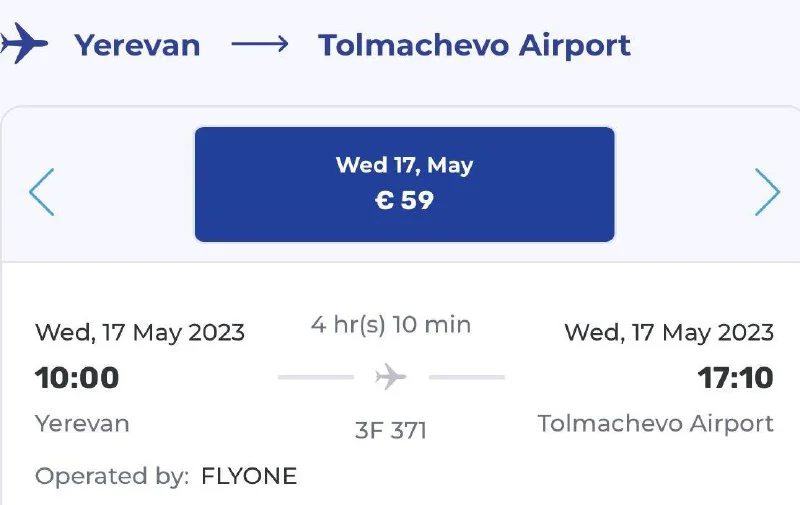800x505 pixels.
Task: Click the € 59 price in date tab
Action: (404, 200)
